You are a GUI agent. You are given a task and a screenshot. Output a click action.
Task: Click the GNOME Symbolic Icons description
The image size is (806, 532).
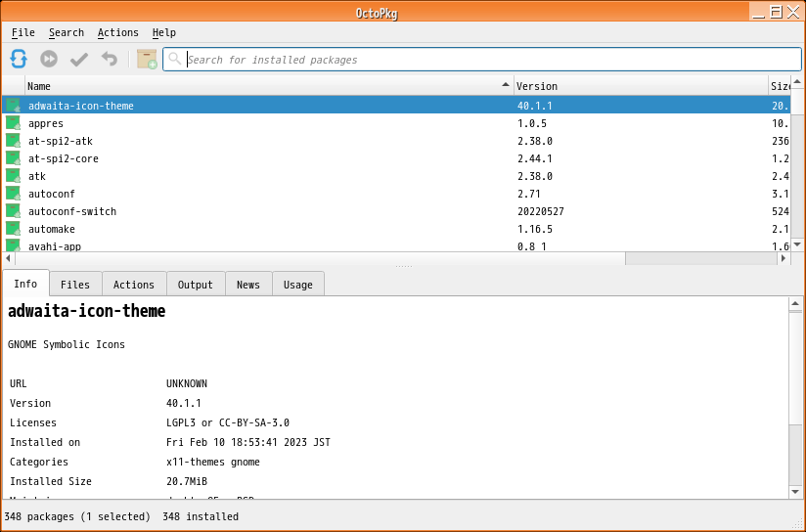pyautogui.click(x=67, y=344)
